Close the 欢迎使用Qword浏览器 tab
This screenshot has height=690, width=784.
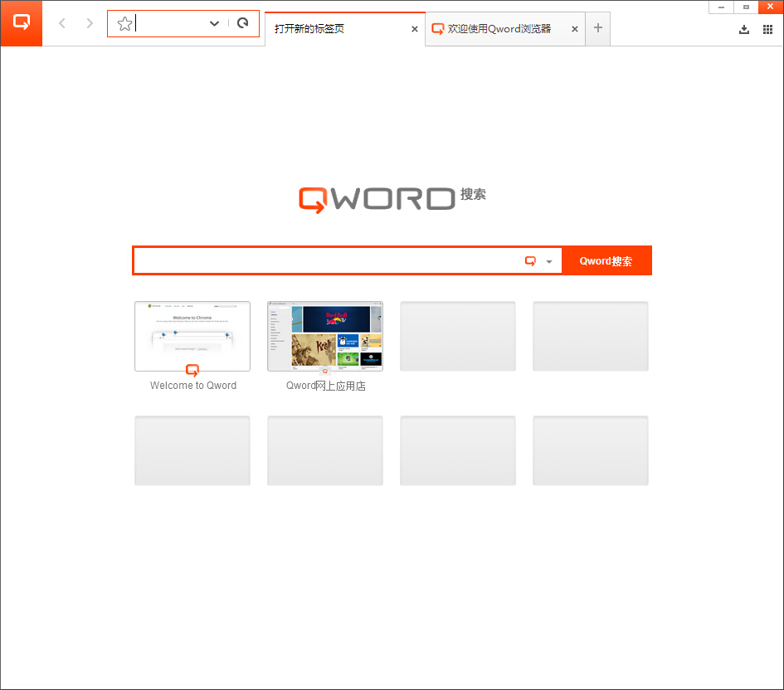pyautogui.click(x=575, y=29)
